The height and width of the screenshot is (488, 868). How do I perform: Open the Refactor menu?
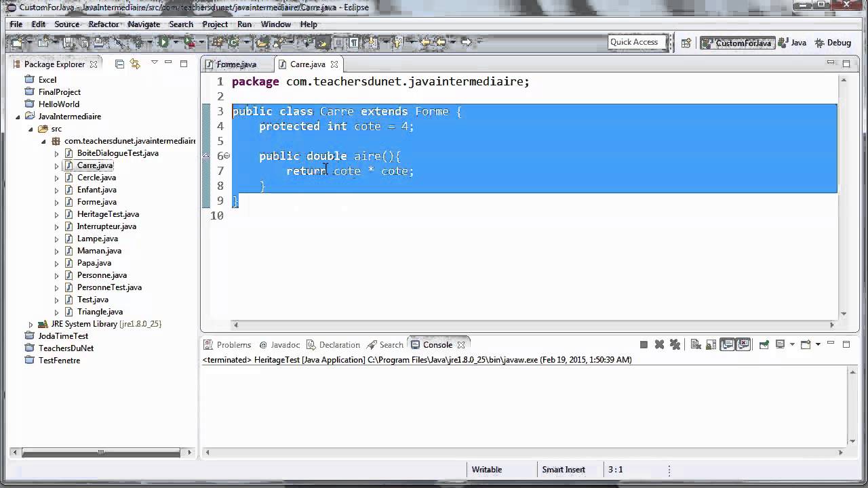(103, 24)
